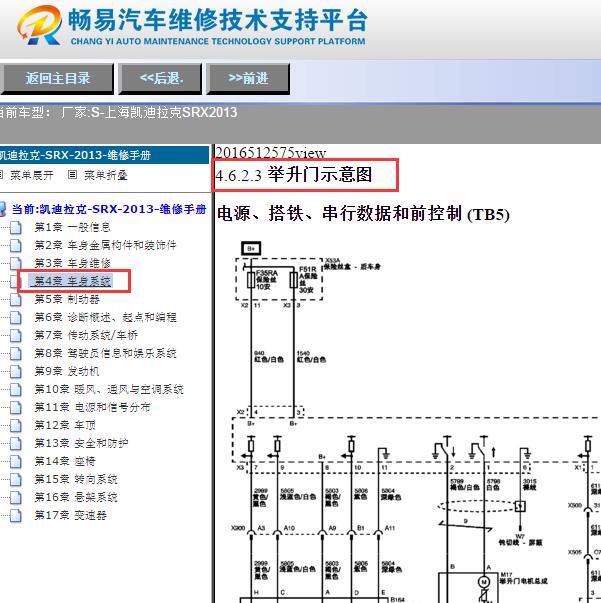Click page icon beside 第17章 变速器

pyautogui.click(x=15, y=515)
